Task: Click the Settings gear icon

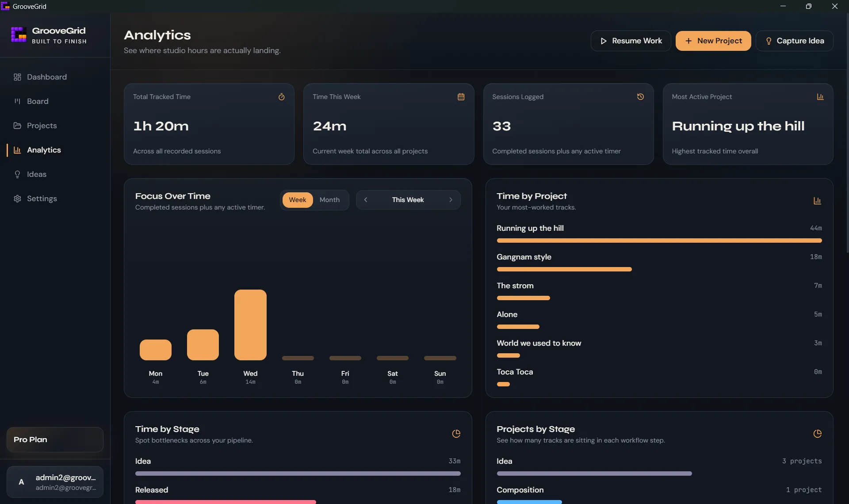Action: [x=17, y=199]
